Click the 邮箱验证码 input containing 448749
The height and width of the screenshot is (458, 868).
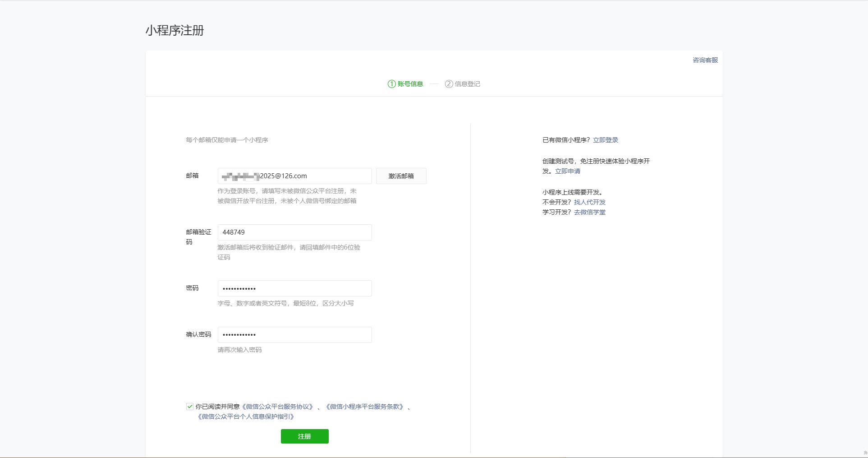click(x=294, y=232)
